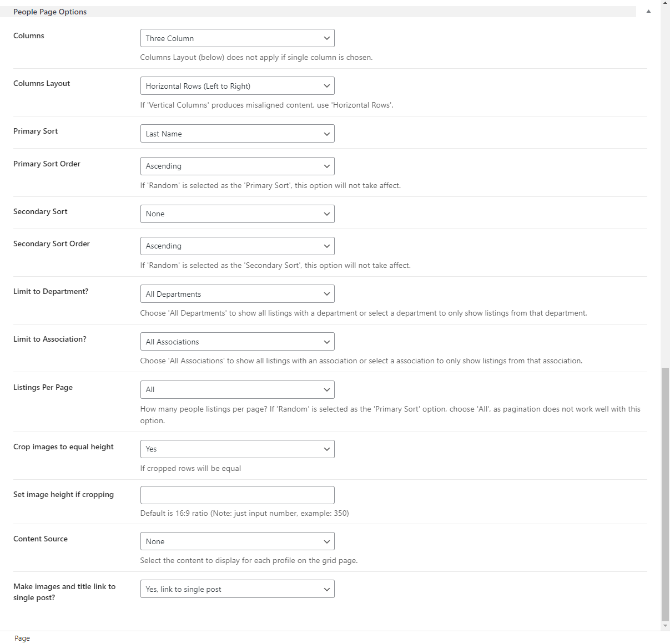Click the People Page Options header
Viewport: 670px width, 644px height.
tap(50, 12)
